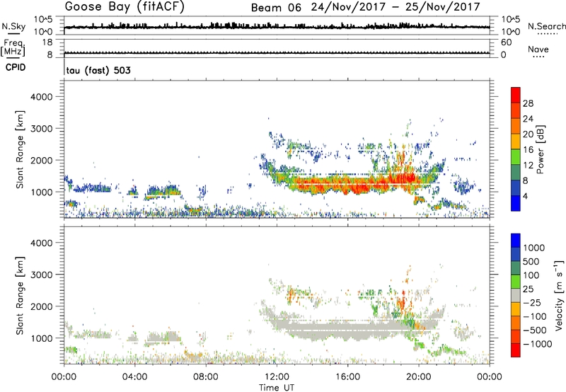Click the 60 tick on Nave axis
The image size is (566, 392).
coord(506,42)
